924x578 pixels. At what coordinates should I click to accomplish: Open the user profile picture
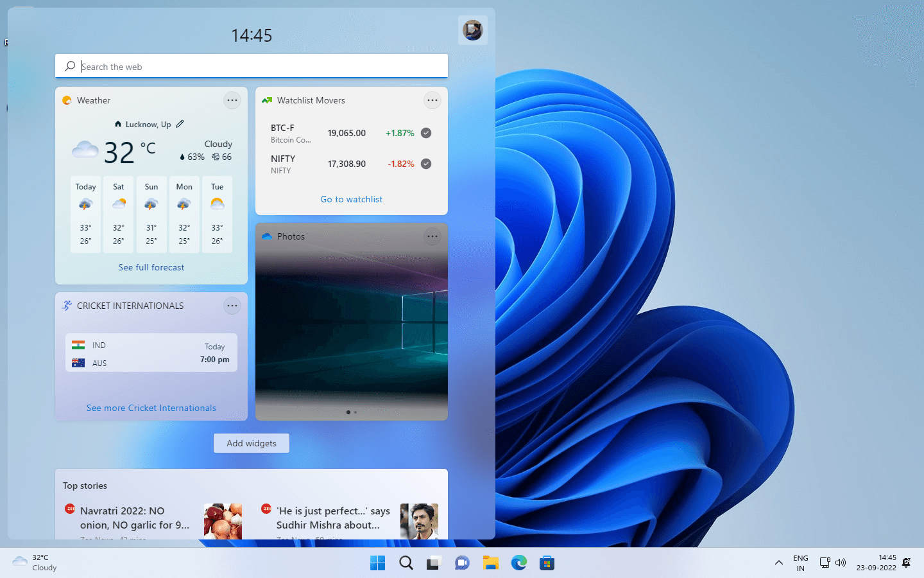pyautogui.click(x=473, y=30)
